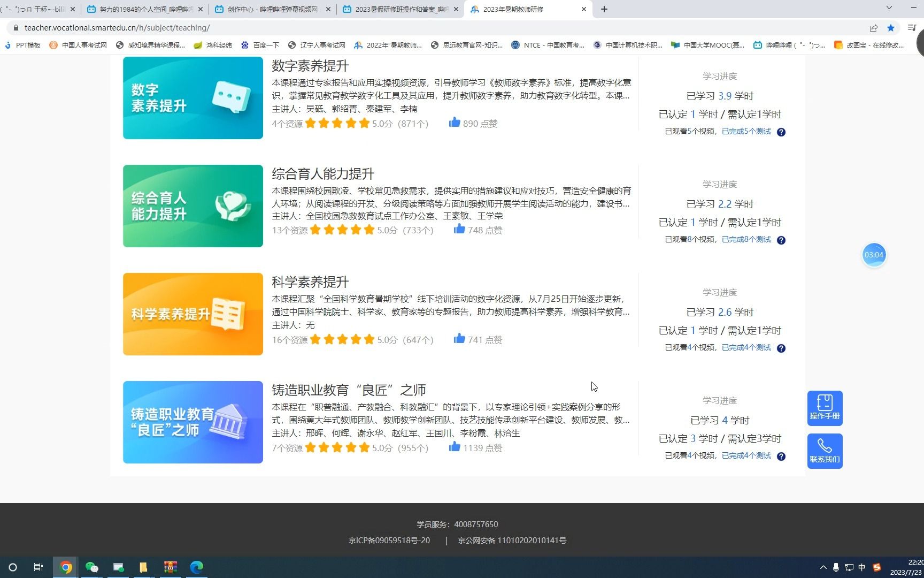The image size is (924, 578).
Task: Click the star rating of 数字素养提升
Action: point(337,123)
